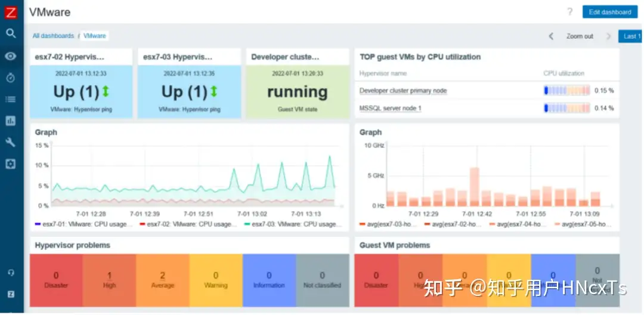Click the High severity tile in Hypervisor problems
Screen dimensions: 644x315
point(109,280)
